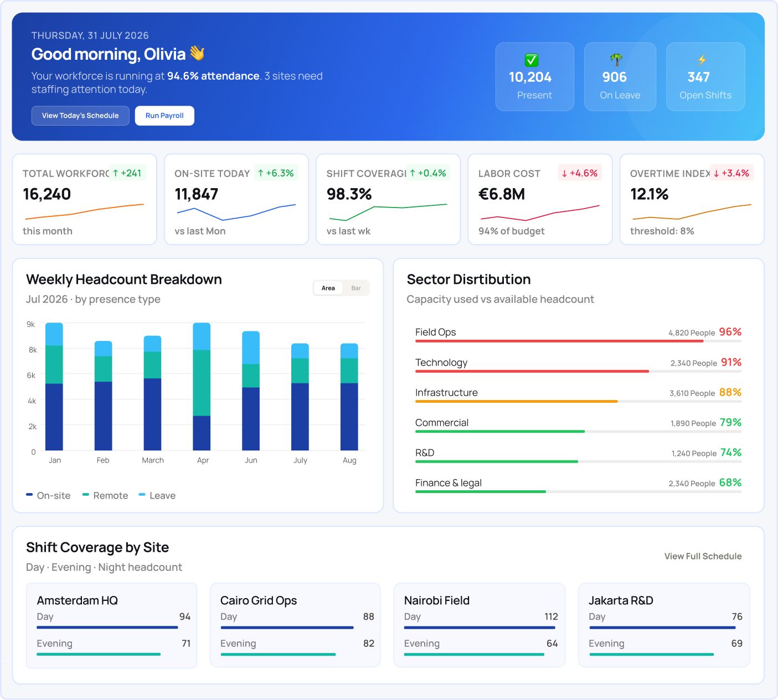Select the Amsterdam HQ site title
The width and height of the screenshot is (778, 700).
(78, 600)
